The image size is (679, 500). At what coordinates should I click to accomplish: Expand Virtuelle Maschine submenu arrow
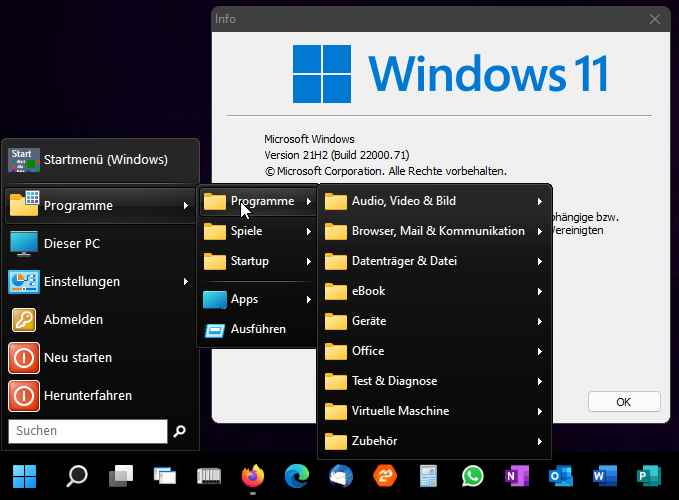click(540, 411)
